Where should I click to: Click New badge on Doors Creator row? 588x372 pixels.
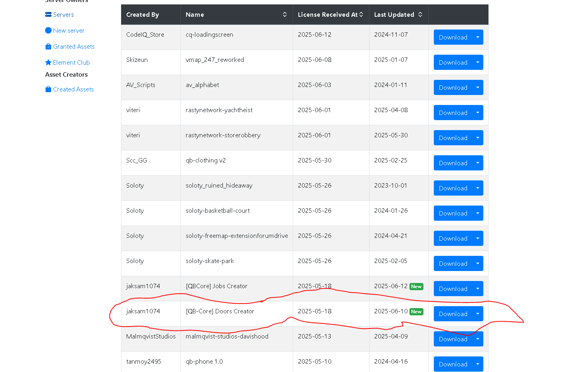[416, 312]
